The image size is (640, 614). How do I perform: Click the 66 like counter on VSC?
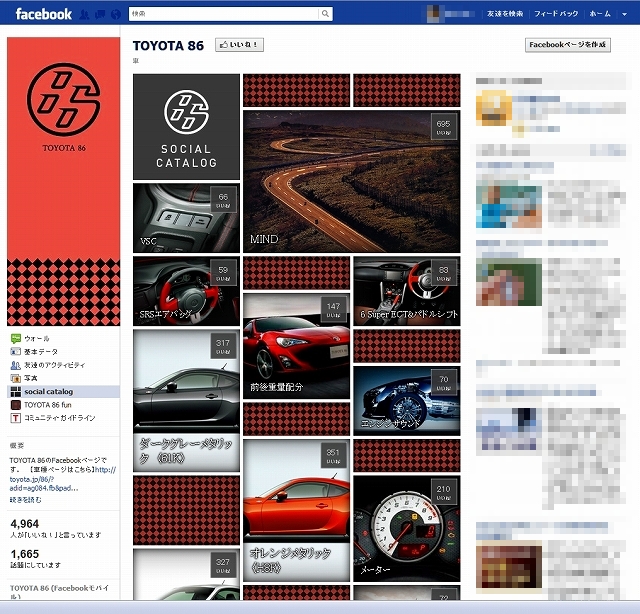point(223,200)
